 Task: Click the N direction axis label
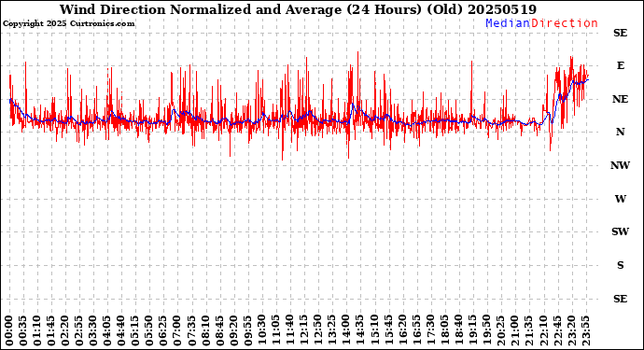620,132
